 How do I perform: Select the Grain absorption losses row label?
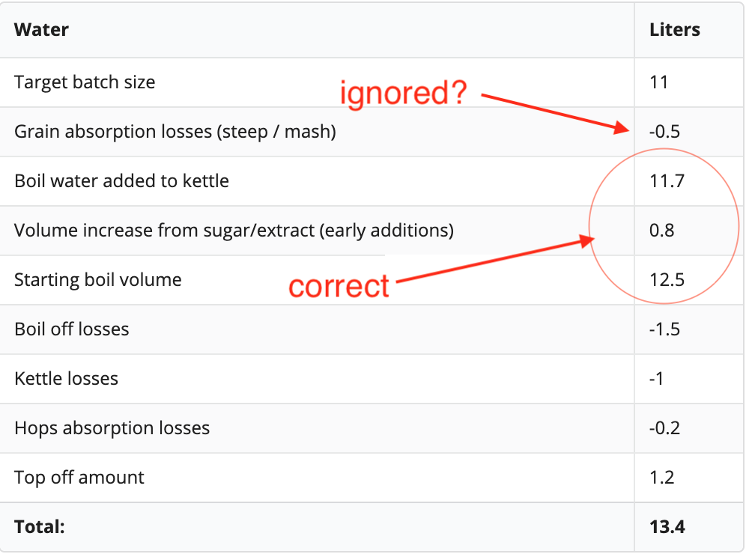coord(175,132)
